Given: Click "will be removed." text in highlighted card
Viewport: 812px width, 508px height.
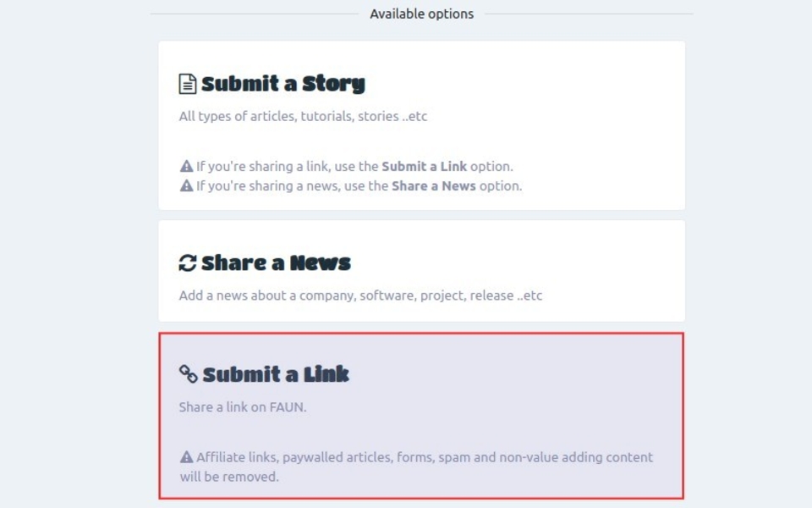Looking at the screenshot, I should (228, 477).
